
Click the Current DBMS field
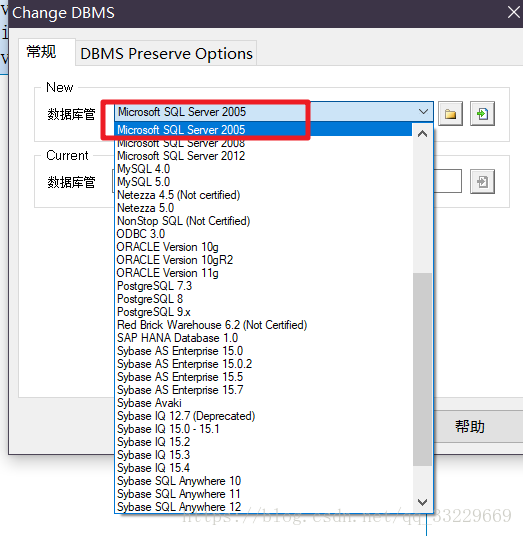(x=447, y=181)
